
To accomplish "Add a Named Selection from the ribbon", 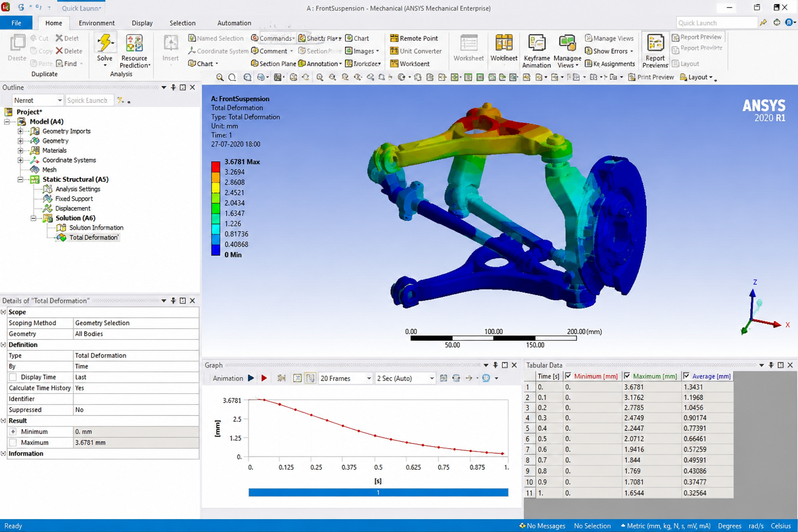I will click(216, 38).
